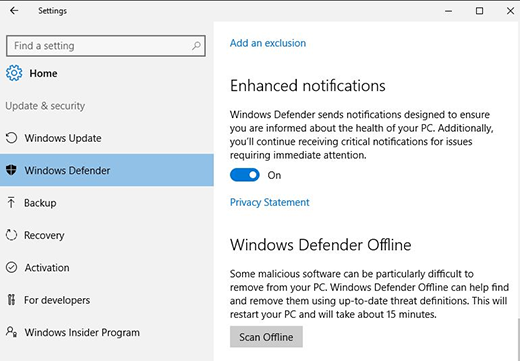520x361 pixels.
Task: Click the Windows Defender Offline heading
Action: (320, 245)
